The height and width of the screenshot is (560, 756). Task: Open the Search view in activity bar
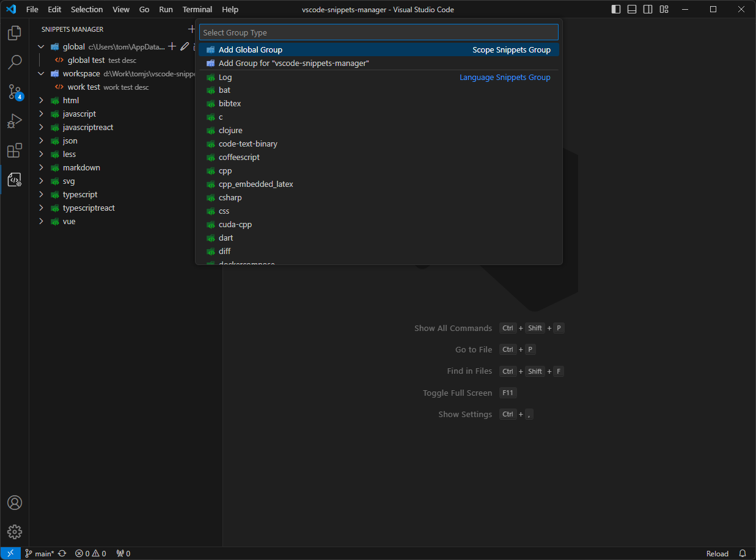click(x=15, y=62)
